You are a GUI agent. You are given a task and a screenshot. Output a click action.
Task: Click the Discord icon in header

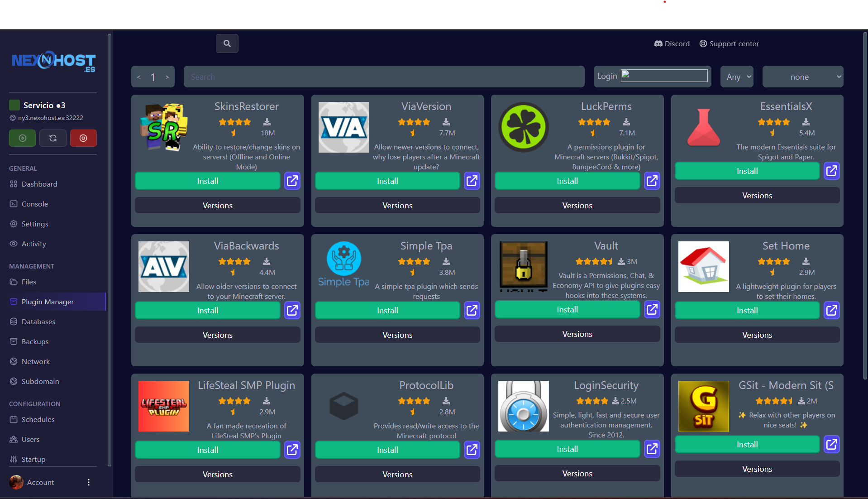[x=658, y=43]
